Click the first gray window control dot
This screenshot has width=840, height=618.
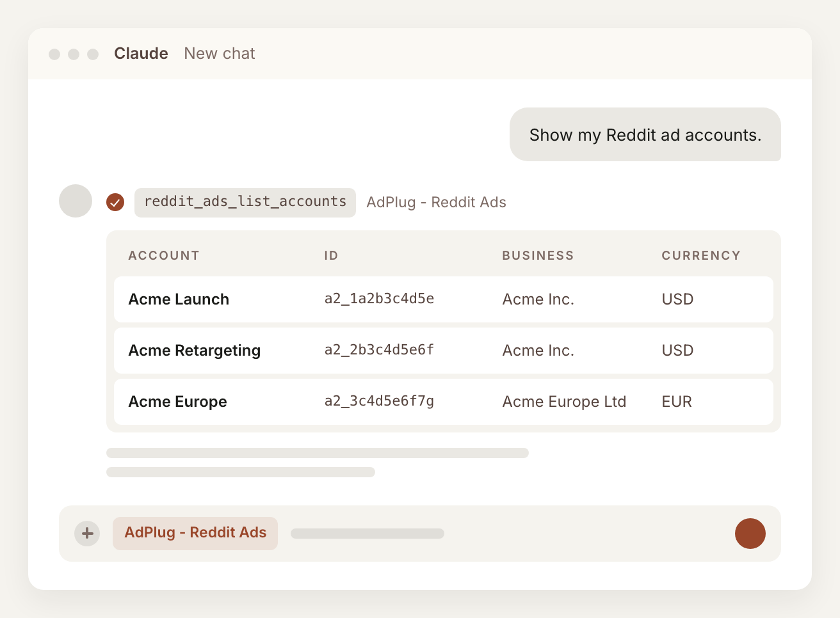(54, 54)
